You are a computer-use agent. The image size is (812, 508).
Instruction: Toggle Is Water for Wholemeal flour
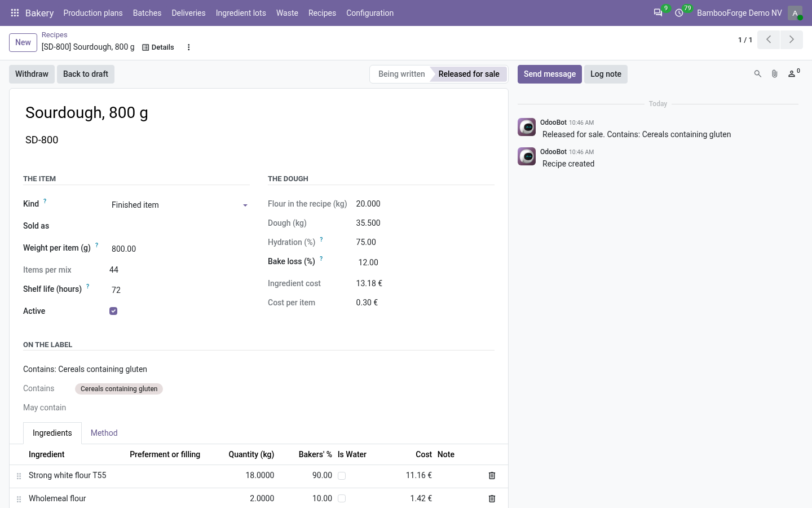click(x=342, y=498)
